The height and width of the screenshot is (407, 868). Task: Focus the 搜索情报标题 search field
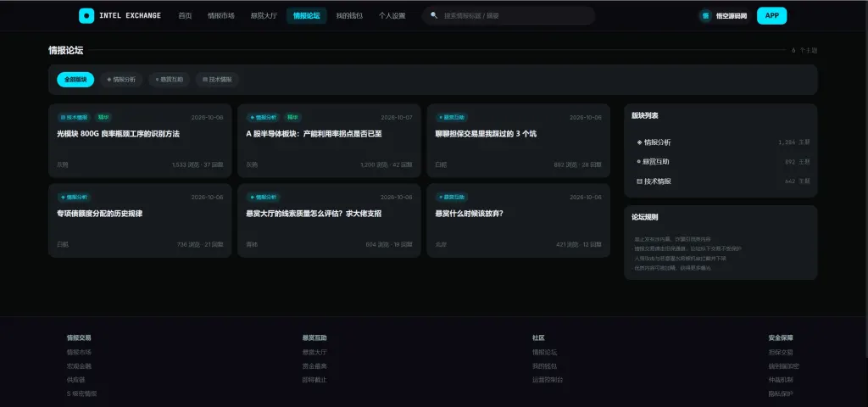point(509,15)
